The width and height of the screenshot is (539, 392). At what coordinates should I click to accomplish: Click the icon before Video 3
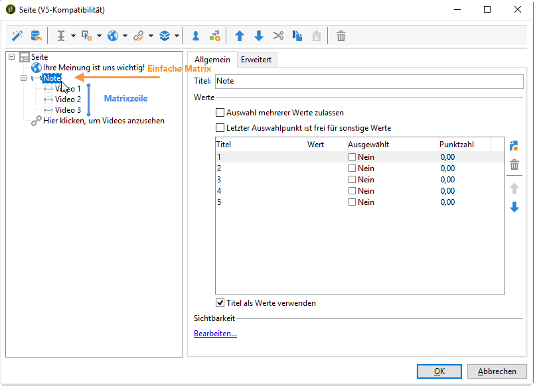tap(48, 110)
